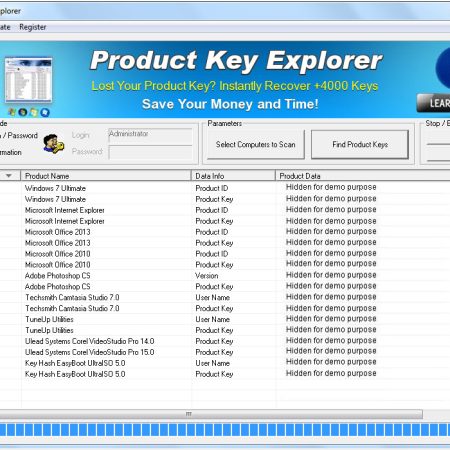
Task: Click the sort arrow in the first column header
Action: [9, 176]
